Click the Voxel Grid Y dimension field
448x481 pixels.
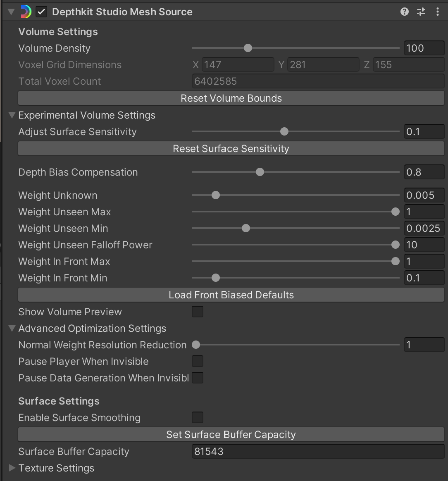click(x=324, y=65)
